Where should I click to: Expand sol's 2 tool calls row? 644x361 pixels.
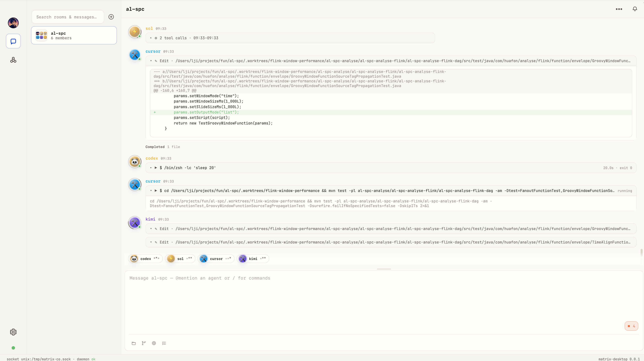coord(290,38)
